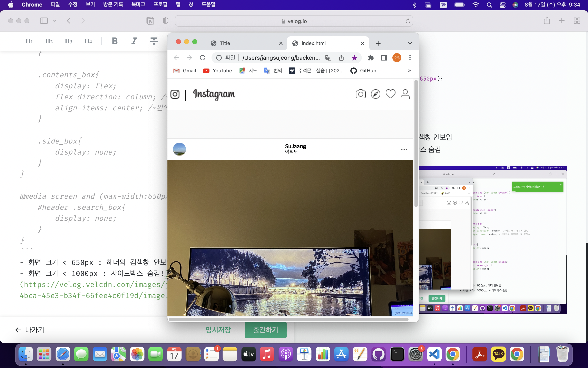Open the 주석문 - 실습 bookmark
588x368 pixels.
pyautogui.click(x=316, y=71)
